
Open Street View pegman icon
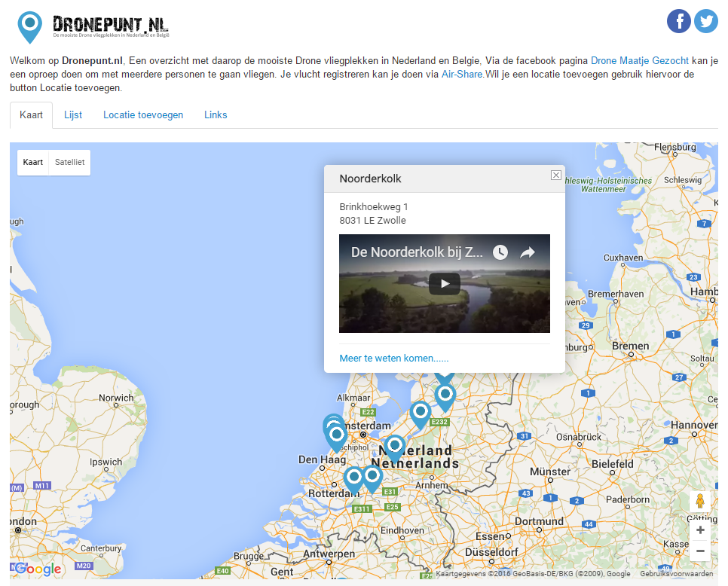pyautogui.click(x=700, y=501)
